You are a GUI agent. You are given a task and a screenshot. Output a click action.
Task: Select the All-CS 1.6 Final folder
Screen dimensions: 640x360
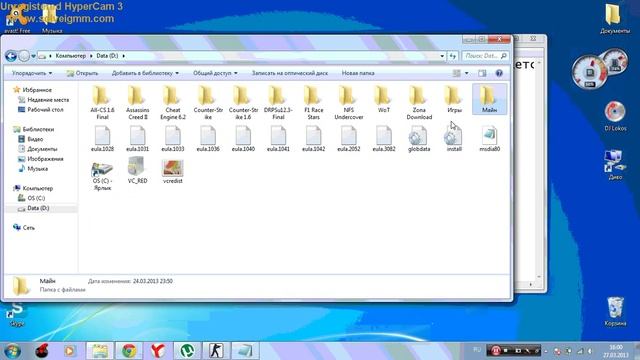102,102
